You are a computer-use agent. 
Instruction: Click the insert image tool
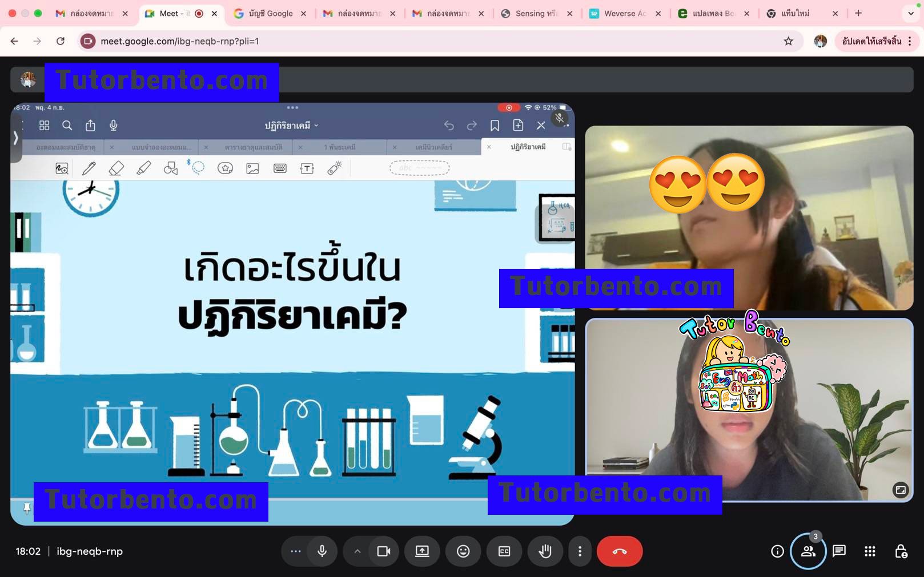coord(252,168)
